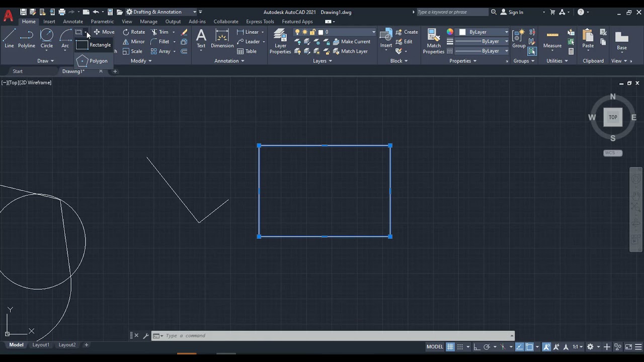644x362 pixels.
Task: Toggle Polar tracking in status bar
Action: coord(487,347)
